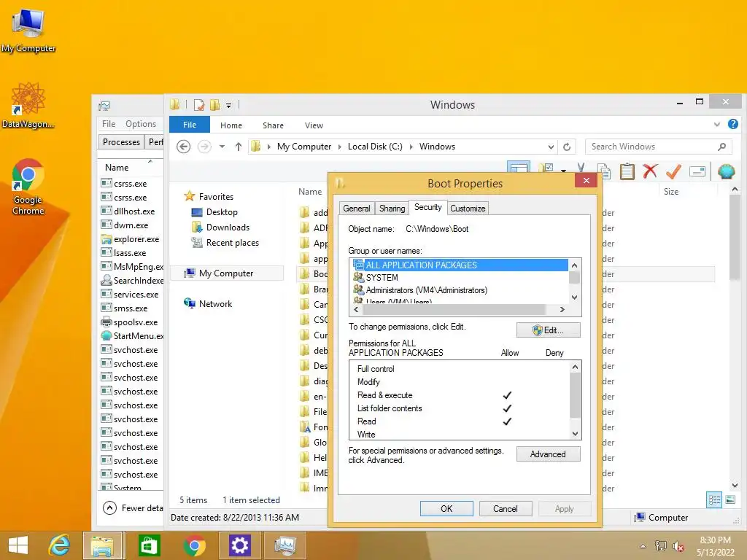747x560 pixels.
Task: Click OK in Boot Properties
Action: click(446, 508)
